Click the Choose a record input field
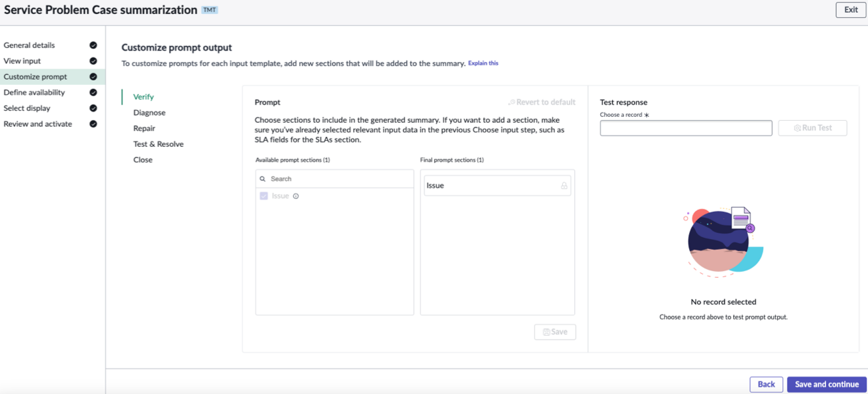The height and width of the screenshot is (394, 868). click(686, 128)
